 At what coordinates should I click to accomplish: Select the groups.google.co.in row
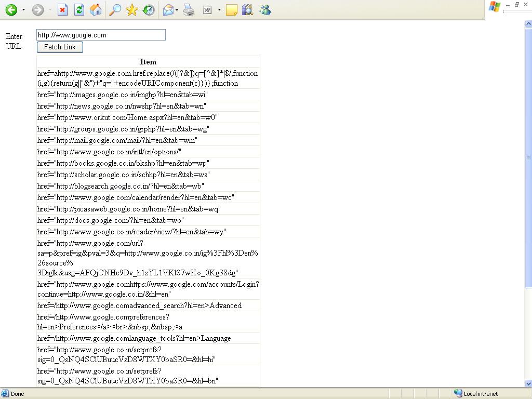click(148, 129)
